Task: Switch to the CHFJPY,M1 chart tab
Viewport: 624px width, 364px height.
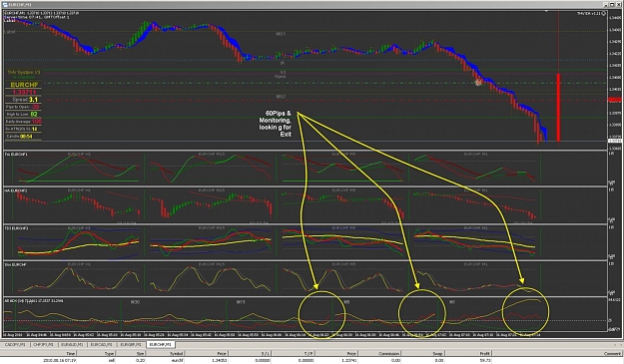Action: point(43,344)
